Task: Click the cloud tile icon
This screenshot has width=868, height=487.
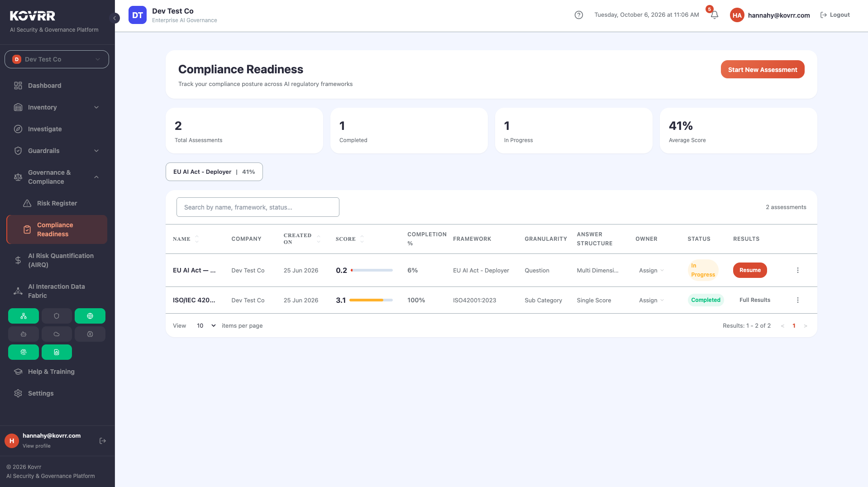Action: 57,334
